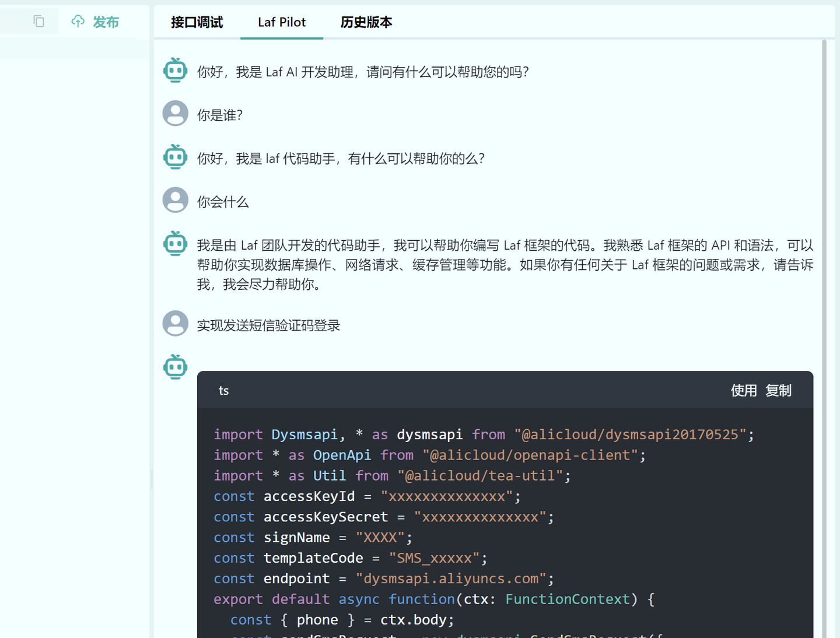Click the ts language label on the code block
Viewport: 840px width, 638px height.
(223, 390)
